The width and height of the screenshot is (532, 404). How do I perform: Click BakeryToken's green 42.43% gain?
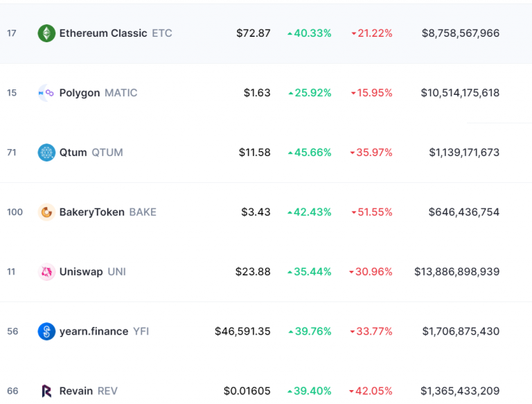click(x=310, y=212)
